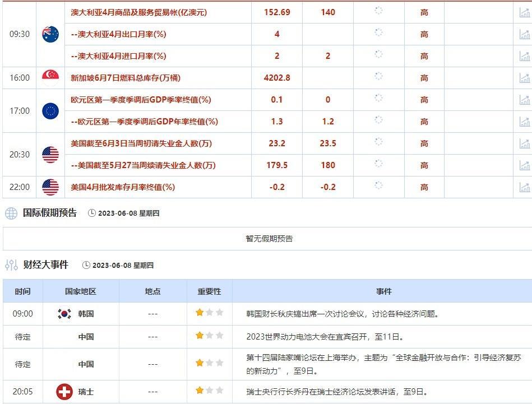Click the chart icon on the Australia trade balance row

click(525, 11)
